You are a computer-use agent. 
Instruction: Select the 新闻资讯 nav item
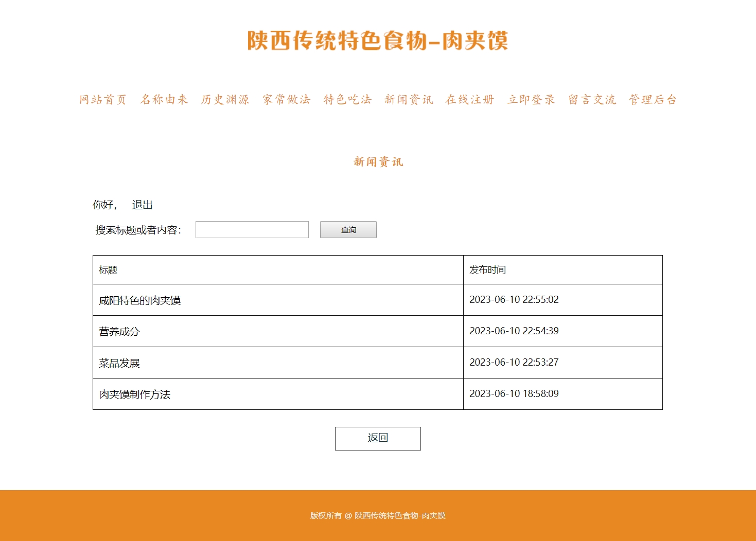tap(409, 100)
